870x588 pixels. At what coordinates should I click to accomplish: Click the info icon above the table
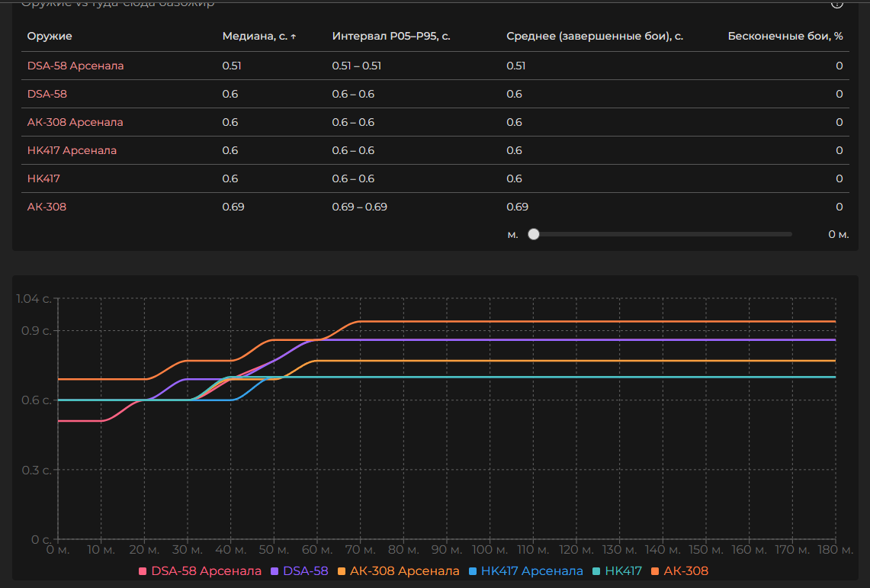836,3
